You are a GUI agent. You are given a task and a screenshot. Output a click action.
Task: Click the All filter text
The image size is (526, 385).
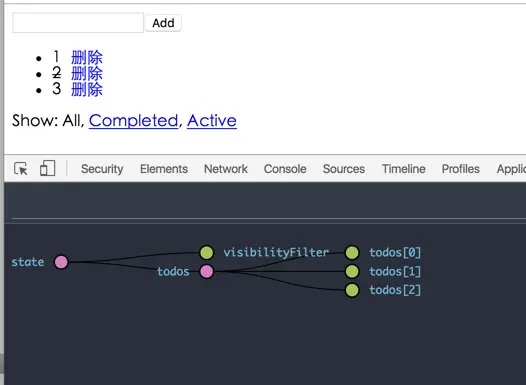click(72, 120)
